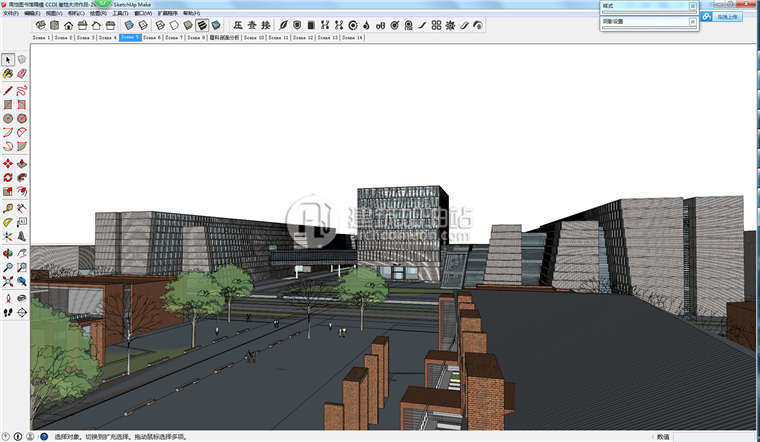Switch to Front view house icon
This screenshot has width=760, height=442.
pos(68,25)
